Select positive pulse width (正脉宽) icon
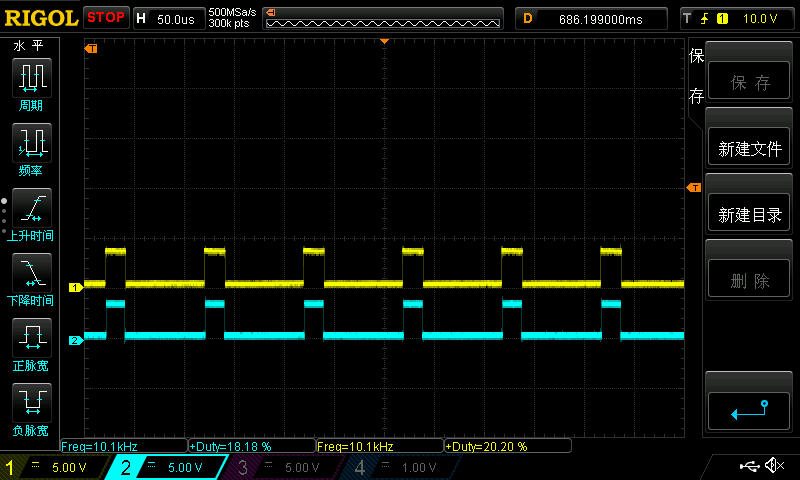The image size is (800, 480). pos(30,338)
